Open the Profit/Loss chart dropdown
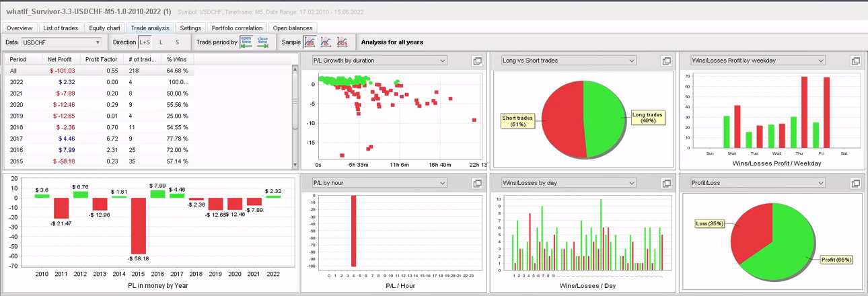This screenshot has height=296, width=868. (x=758, y=183)
